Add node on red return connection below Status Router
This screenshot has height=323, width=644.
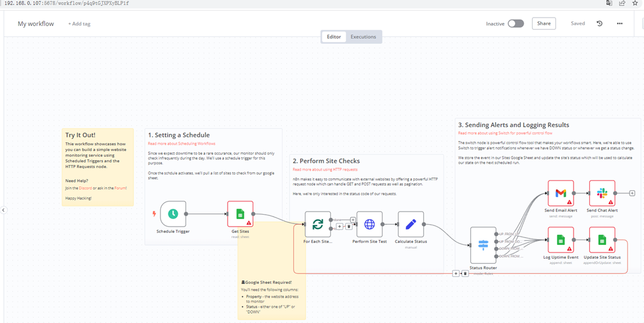tap(455, 273)
